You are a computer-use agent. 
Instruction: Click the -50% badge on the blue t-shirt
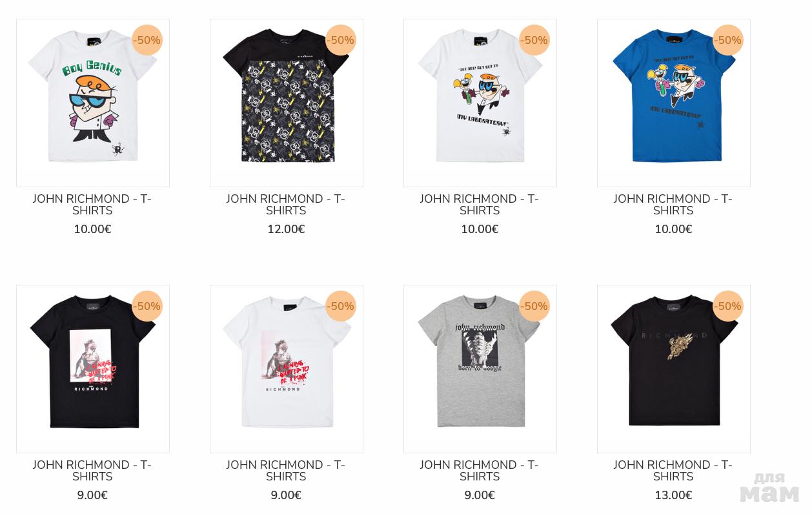click(x=728, y=40)
